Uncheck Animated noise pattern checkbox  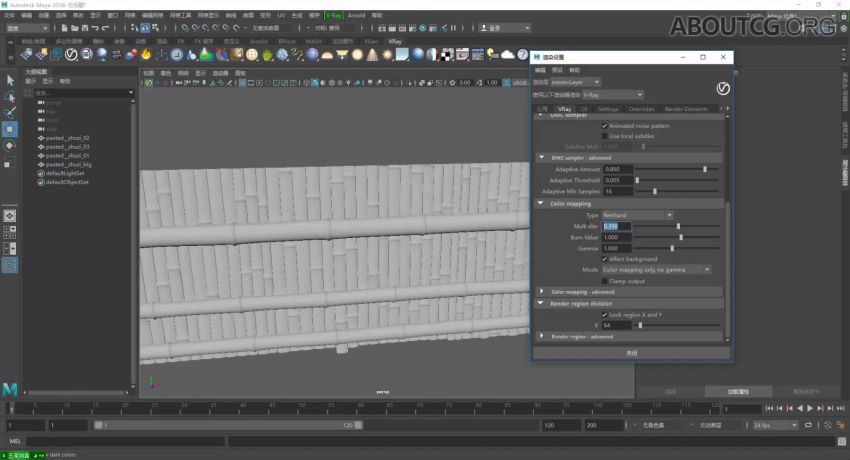(x=604, y=126)
